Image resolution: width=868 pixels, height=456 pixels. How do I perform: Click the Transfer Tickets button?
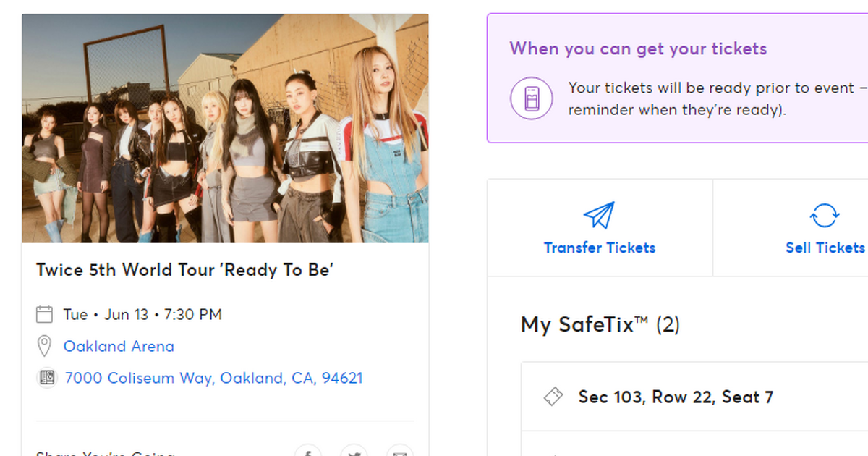coord(599,247)
